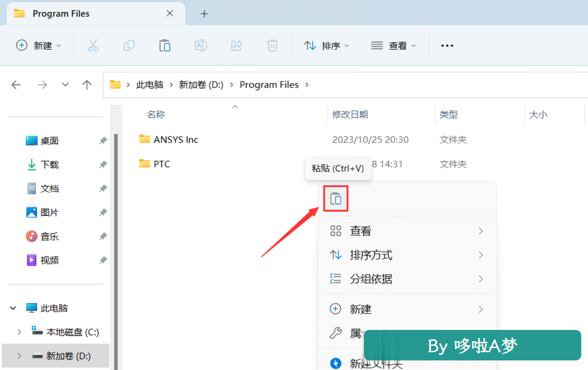
Task: Click the Paste icon in context menu
Action: point(336,199)
